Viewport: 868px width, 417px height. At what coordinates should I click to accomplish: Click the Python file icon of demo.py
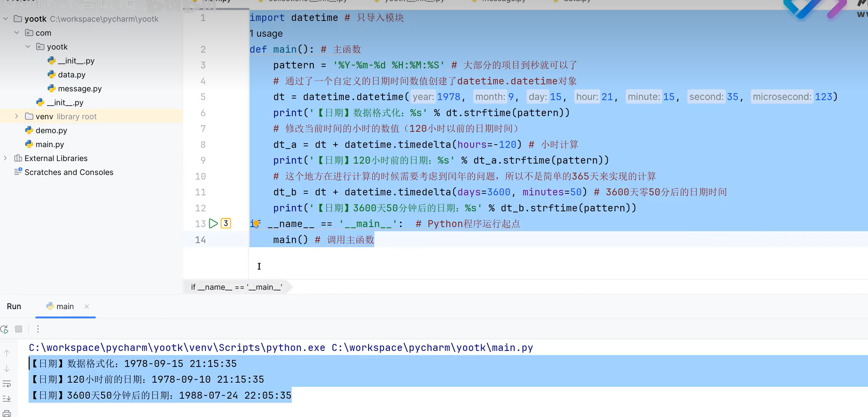29,130
